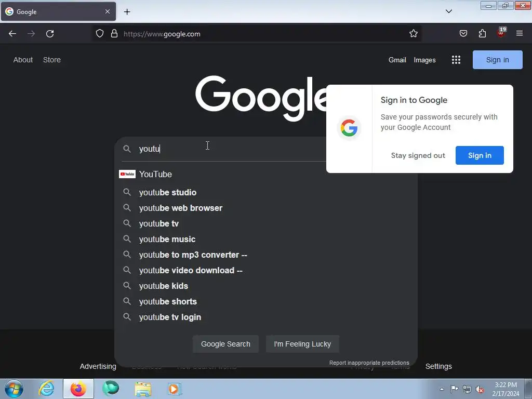Select 'youtube to mp3 converter --' suggestion

click(265, 255)
